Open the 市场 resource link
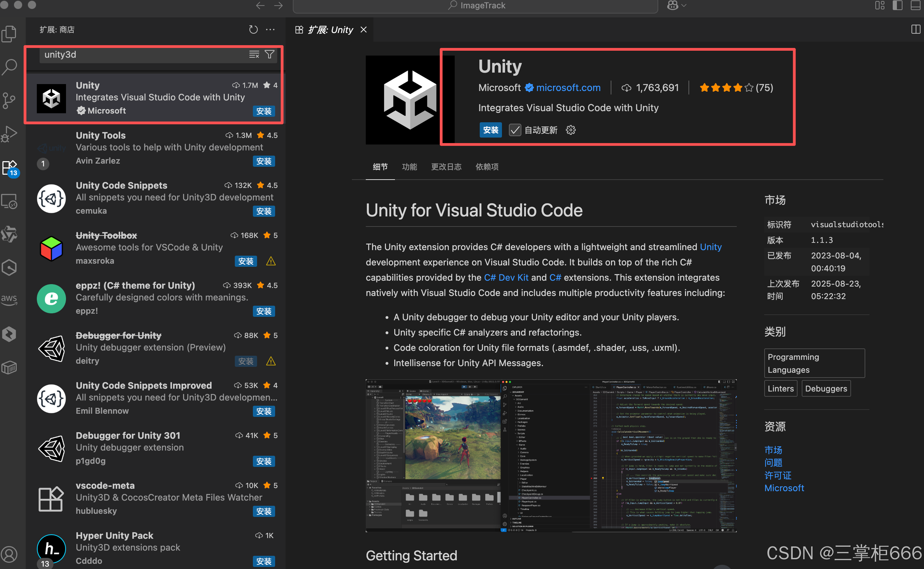924x569 pixels. coord(773,450)
